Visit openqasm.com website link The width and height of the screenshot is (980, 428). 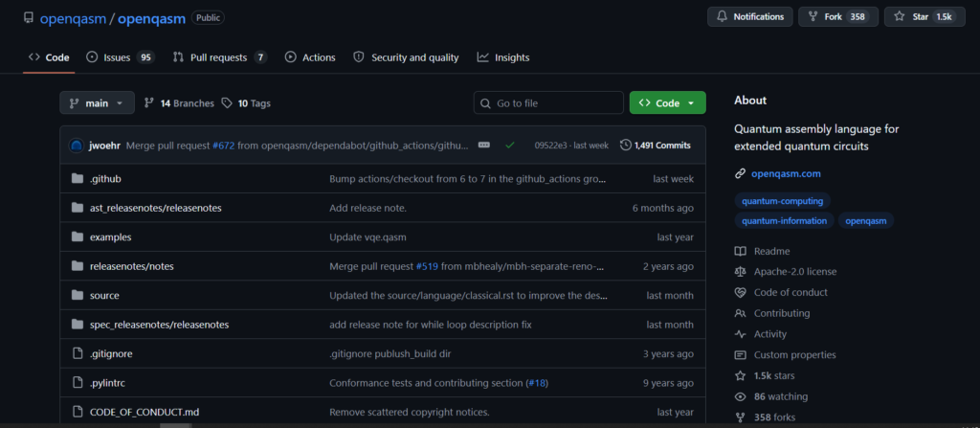(x=786, y=174)
